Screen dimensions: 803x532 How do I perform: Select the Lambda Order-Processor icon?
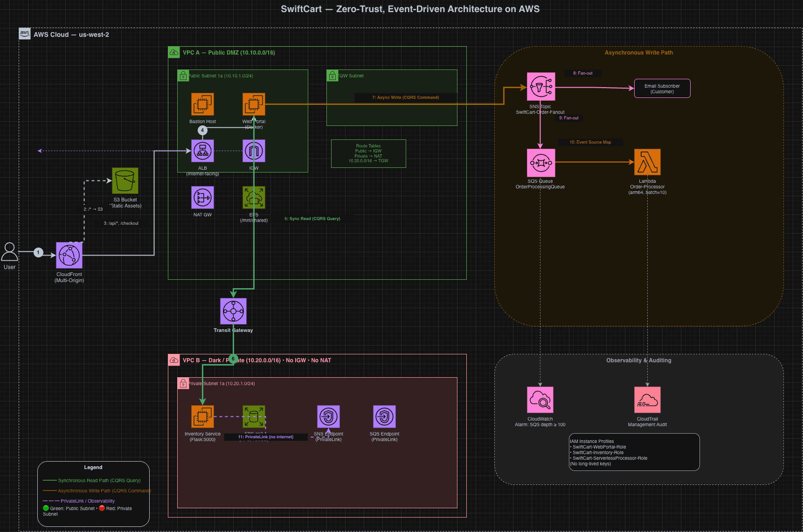coord(647,162)
